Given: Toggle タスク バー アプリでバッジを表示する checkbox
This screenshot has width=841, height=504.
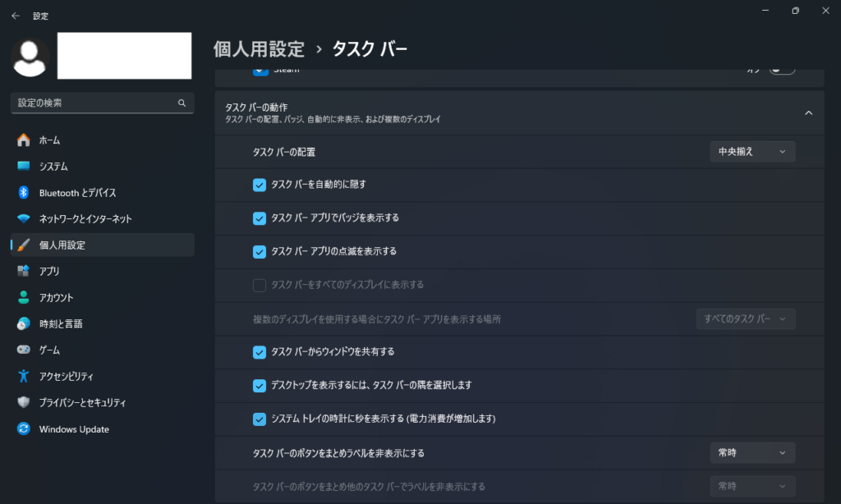Looking at the screenshot, I should click(x=259, y=218).
